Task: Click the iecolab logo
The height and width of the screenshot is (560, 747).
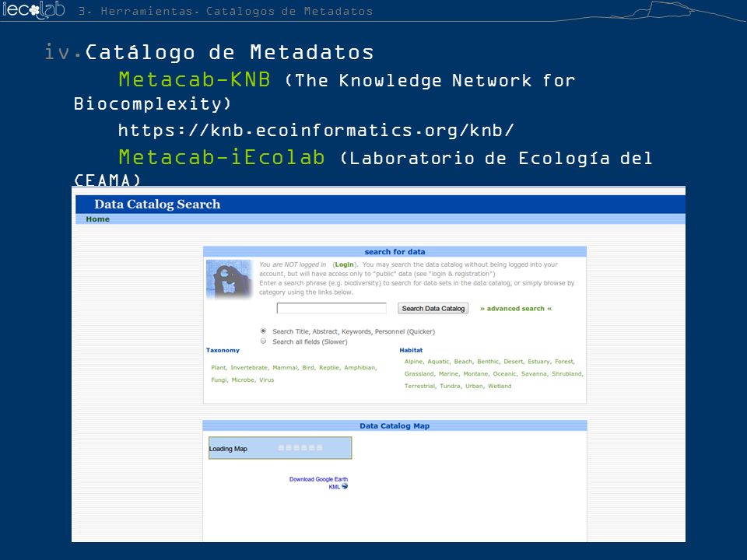Action: [x=33, y=9]
